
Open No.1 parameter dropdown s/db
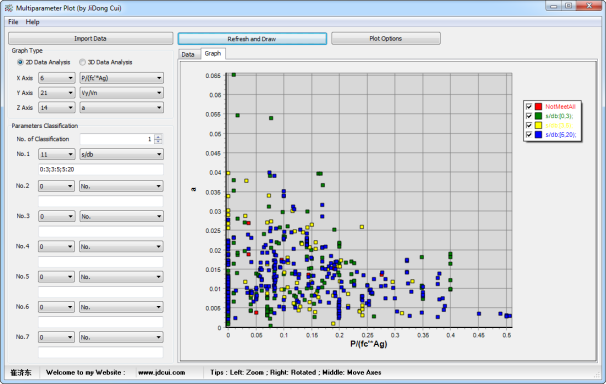121,154
